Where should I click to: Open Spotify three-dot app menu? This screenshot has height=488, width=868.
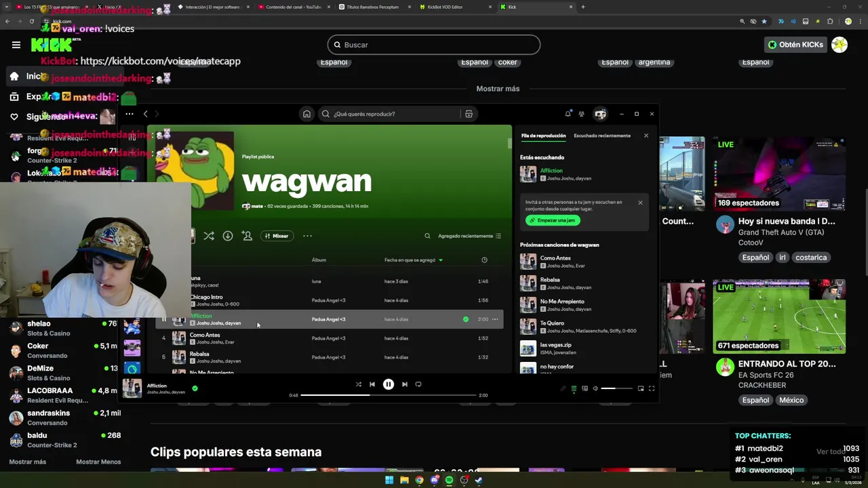point(129,114)
